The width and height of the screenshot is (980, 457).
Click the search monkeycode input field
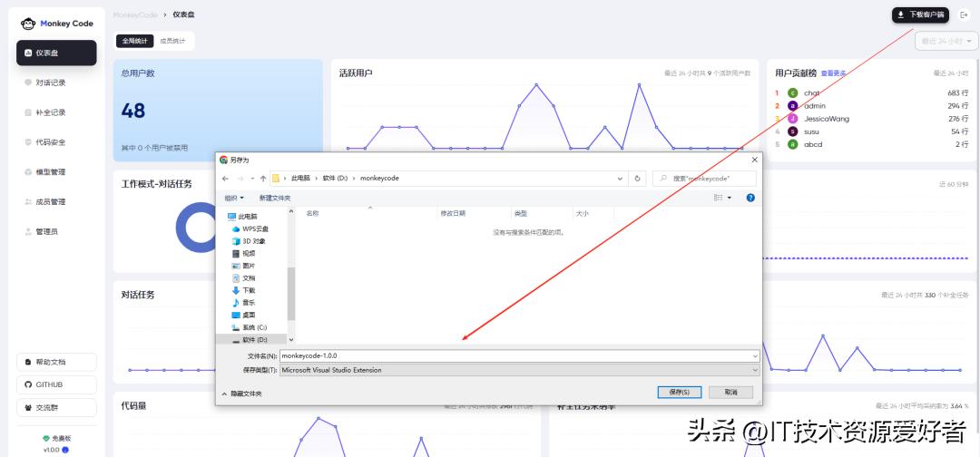[704, 179]
